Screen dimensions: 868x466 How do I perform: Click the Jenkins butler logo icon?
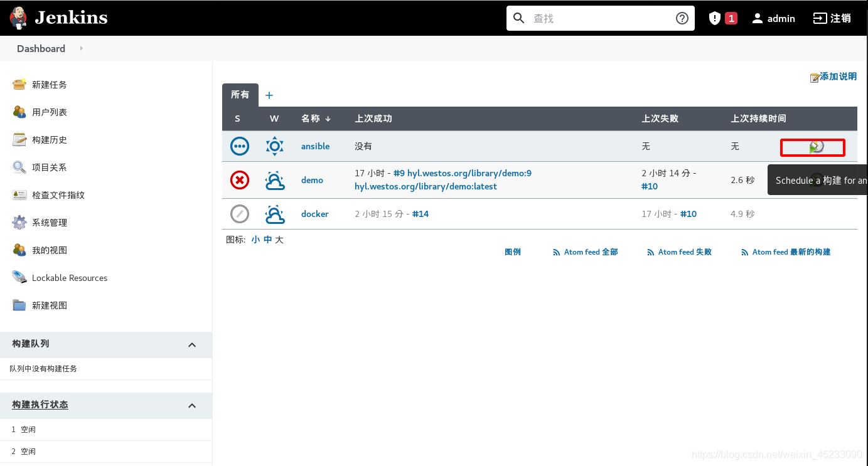point(19,18)
